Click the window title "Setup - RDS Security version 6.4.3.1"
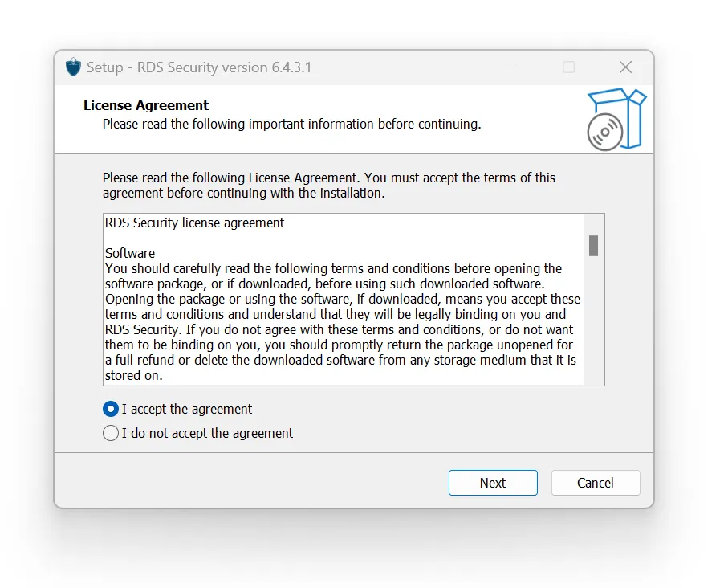 click(x=199, y=67)
